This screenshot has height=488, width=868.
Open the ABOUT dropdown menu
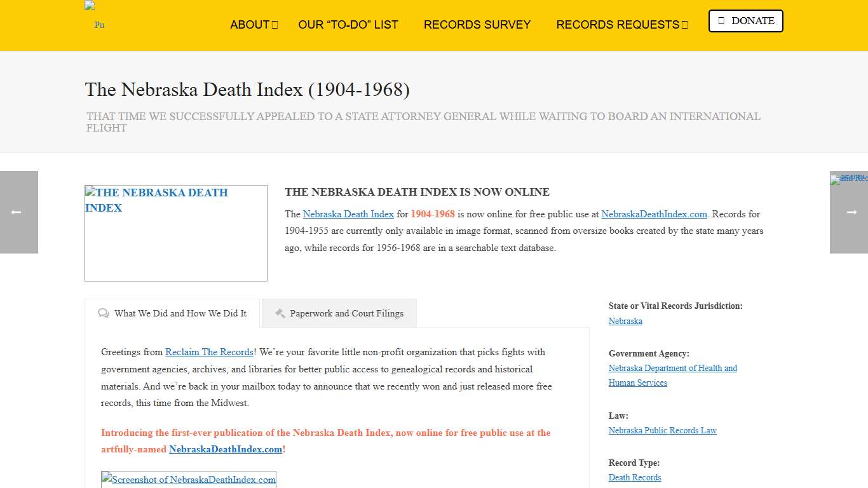click(254, 25)
